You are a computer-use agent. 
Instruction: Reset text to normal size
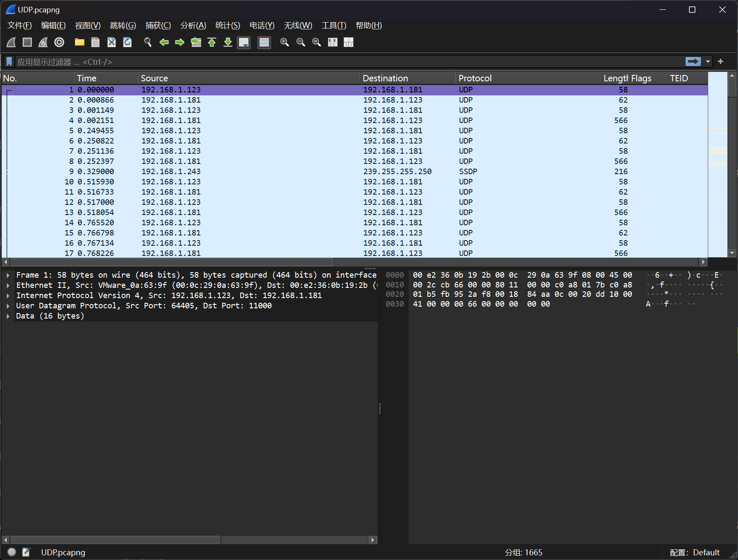[x=317, y=42]
